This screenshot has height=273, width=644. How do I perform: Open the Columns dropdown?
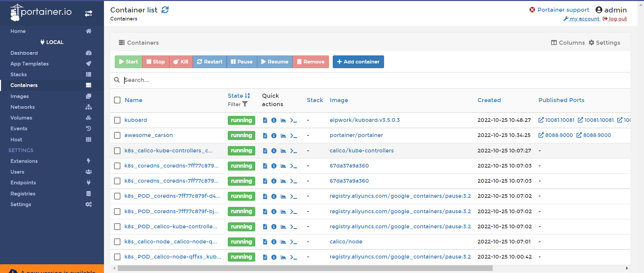568,43
